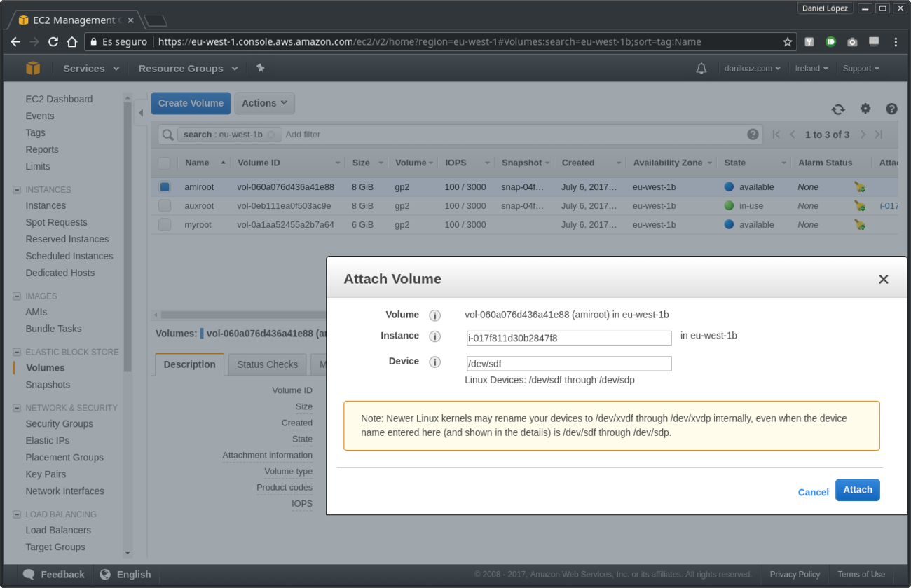This screenshot has width=911, height=588.
Task: Click the AWS home logo
Action: pyautogui.click(x=33, y=68)
